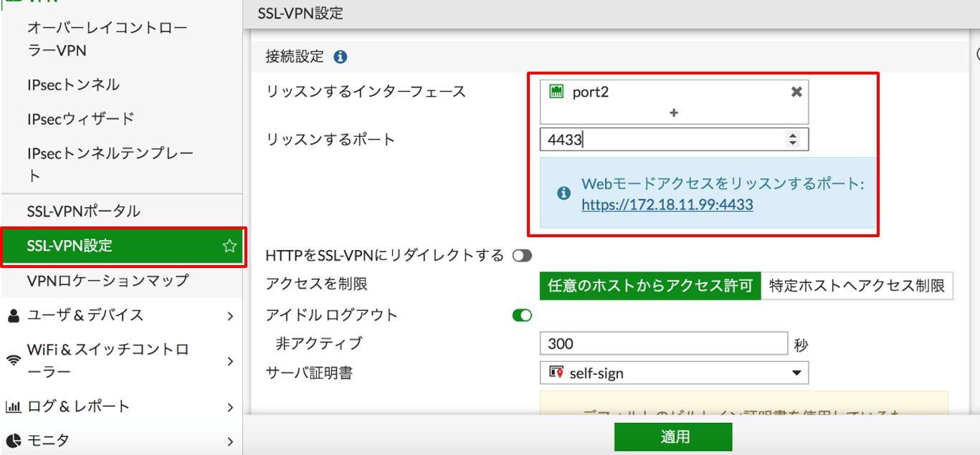Click リッスンするポート label
This screenshot has height=455, width=980.
click(330, 140)
